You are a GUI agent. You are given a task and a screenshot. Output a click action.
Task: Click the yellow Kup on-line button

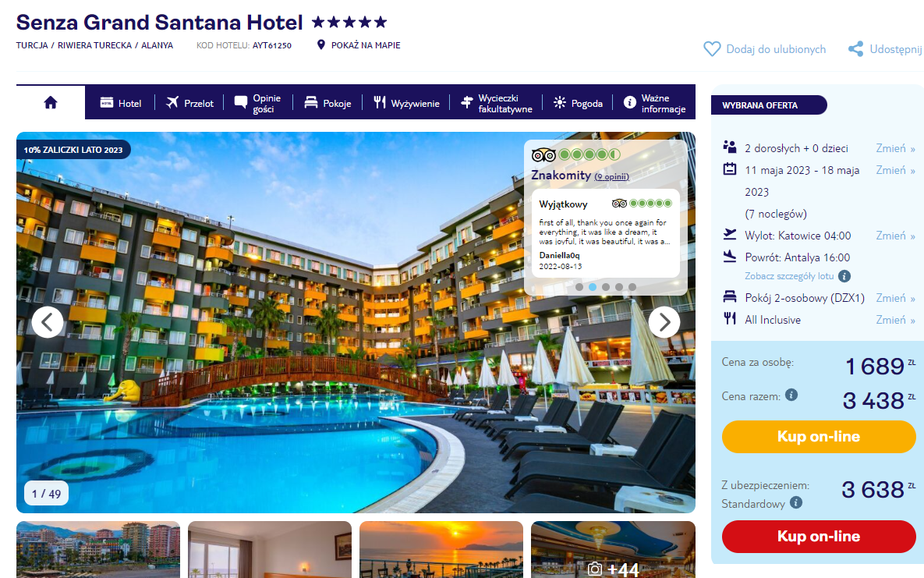point(819,437)
